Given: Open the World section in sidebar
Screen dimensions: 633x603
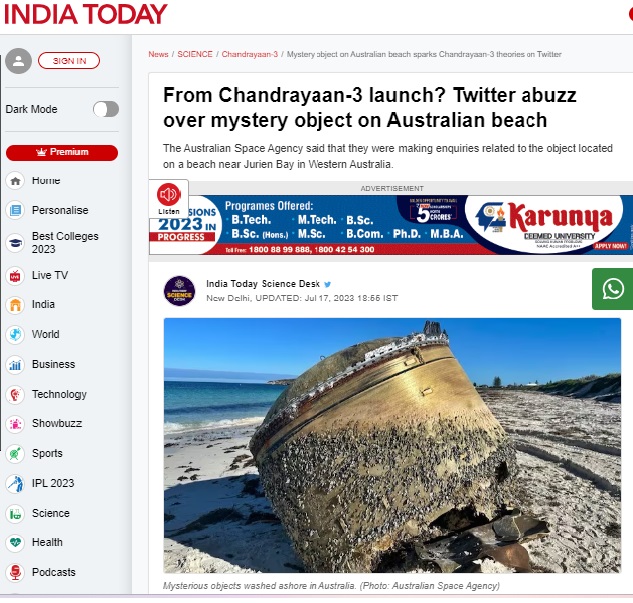Looking at the screenshot, I should 46,334.
